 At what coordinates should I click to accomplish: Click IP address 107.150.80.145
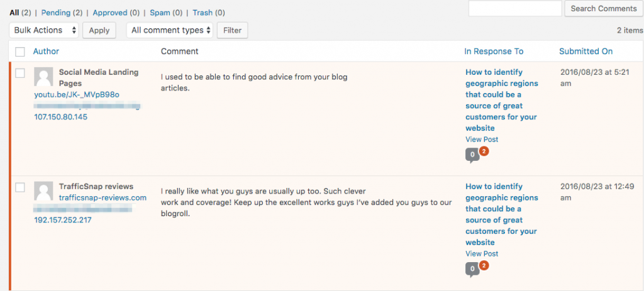pyautogui.click(x=61, y=117)
